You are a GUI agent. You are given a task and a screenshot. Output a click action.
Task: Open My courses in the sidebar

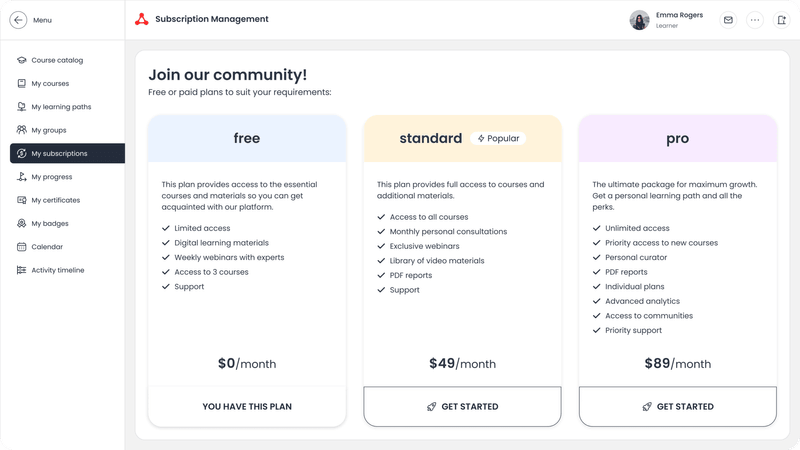[50, 84]
